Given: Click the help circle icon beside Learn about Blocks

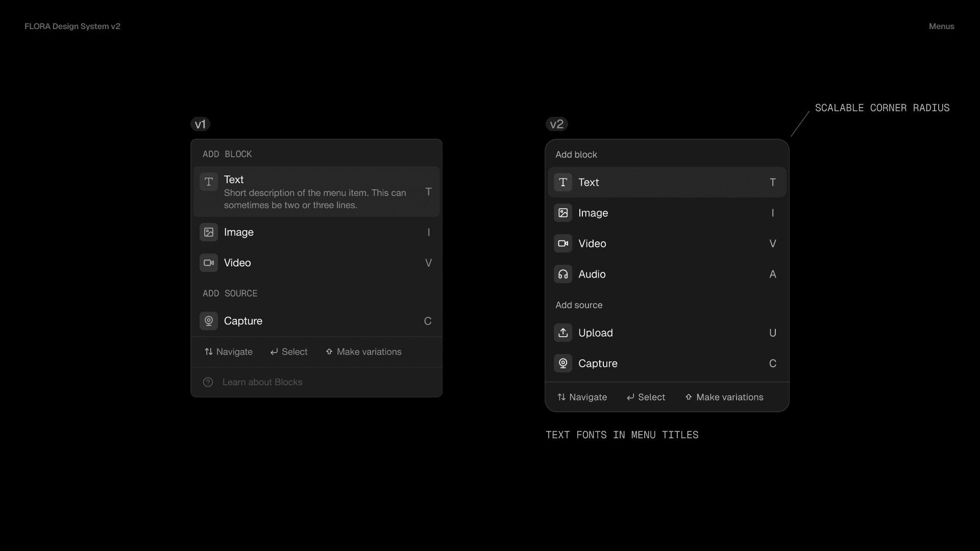Looking at the screenshot, I should point(208,383).
